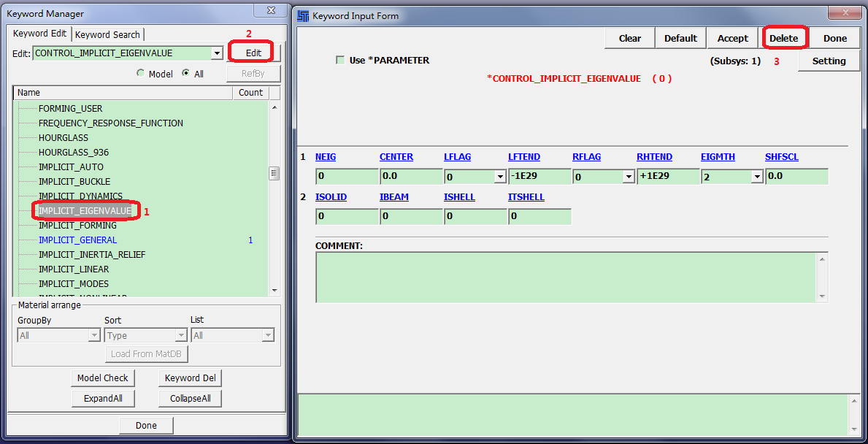Image resolution: width=868 pixels, height=444 pixels.
Task: Open the CENTER parameter link
Action: 396,157
